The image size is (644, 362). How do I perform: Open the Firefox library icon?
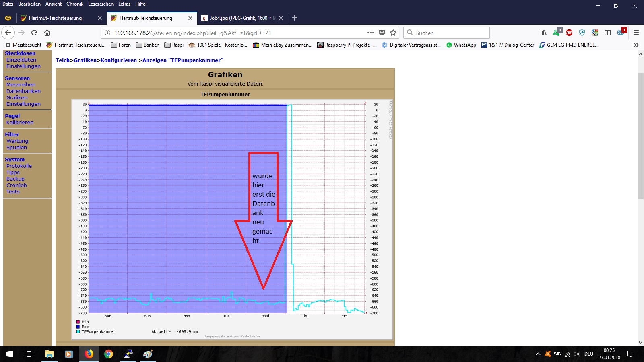[x=543, y=33]
